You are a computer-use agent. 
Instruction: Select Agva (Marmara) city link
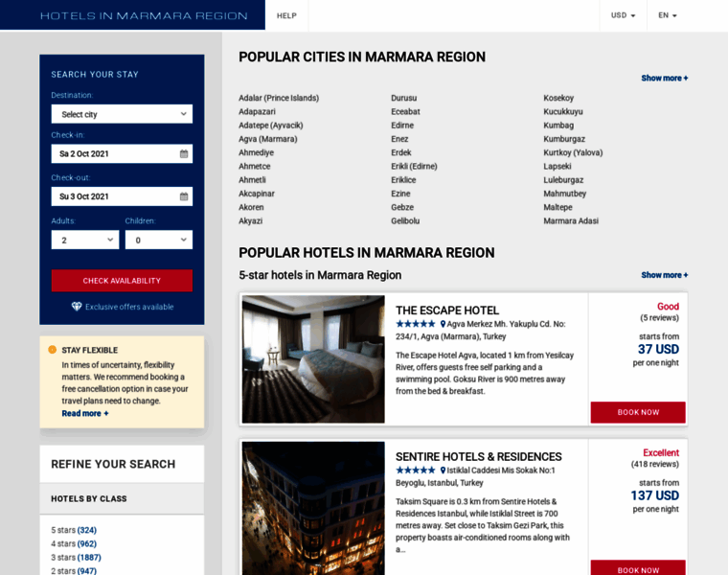[x=268, y=139]
